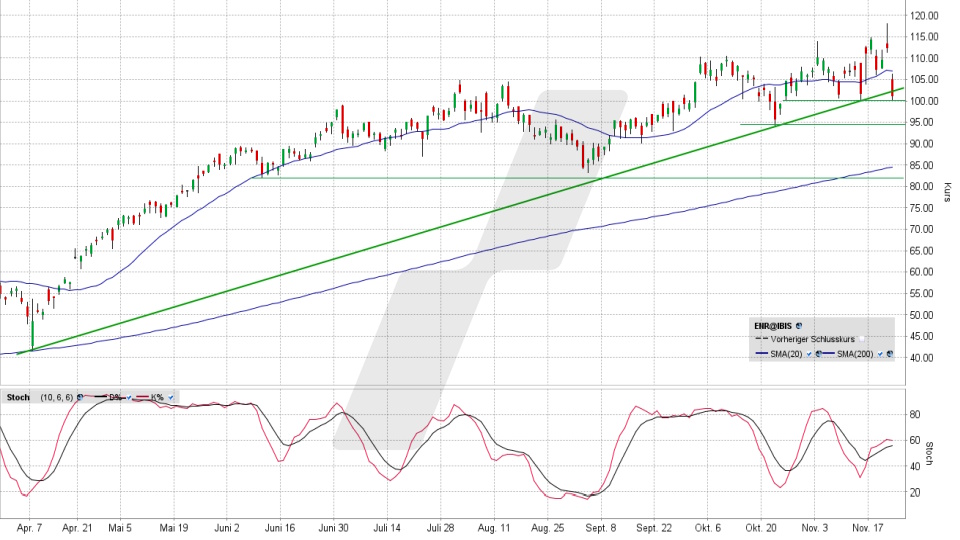Viewport: 960px width, 540px height.
Task: Hide the D% stochastic line
Action: pos(130,397)
